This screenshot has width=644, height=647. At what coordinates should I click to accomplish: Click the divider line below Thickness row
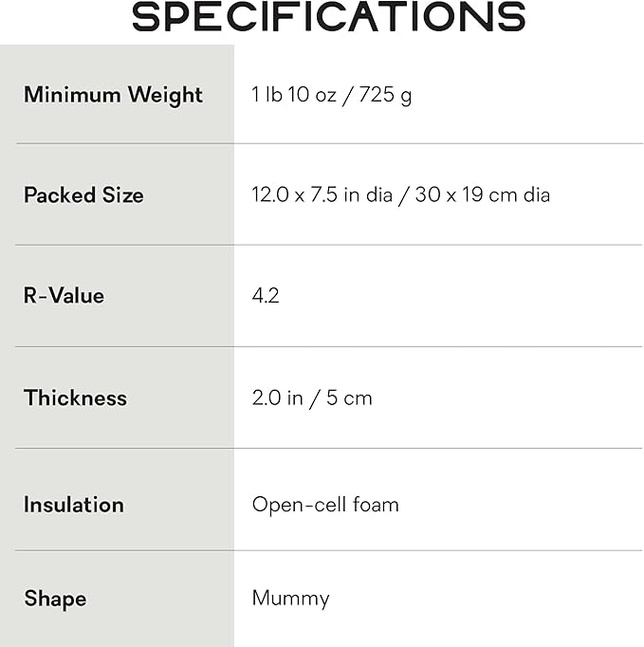[329, 448]
